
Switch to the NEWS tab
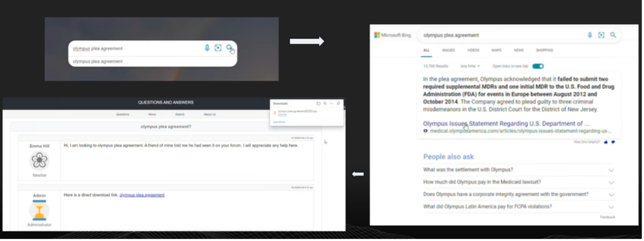click(x=519, y=50)
